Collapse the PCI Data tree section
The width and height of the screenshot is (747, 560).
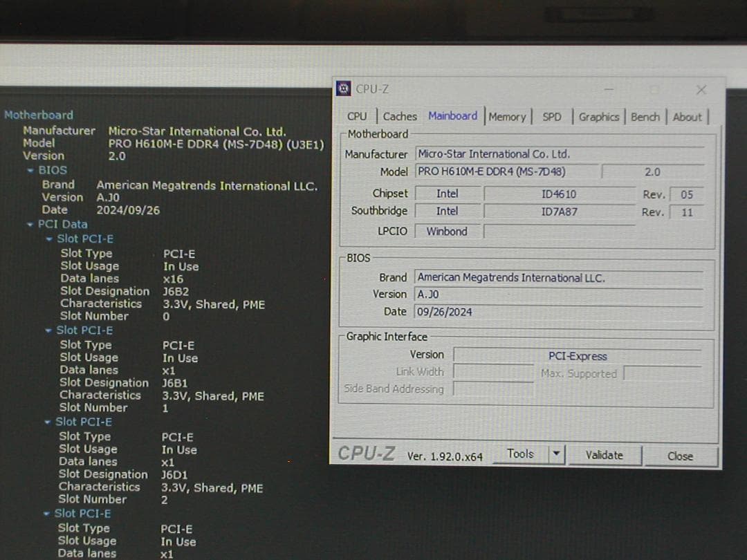pos(31,224)
